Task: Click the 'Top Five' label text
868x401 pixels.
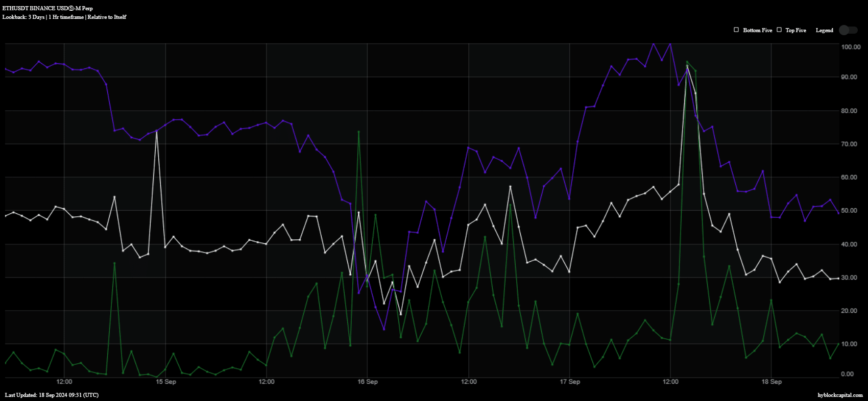Action: [795, 30]
